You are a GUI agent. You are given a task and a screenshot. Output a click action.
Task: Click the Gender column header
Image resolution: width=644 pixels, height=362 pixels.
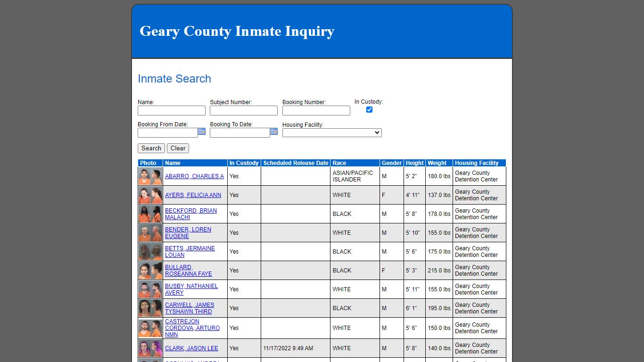(x=392, y=163)
